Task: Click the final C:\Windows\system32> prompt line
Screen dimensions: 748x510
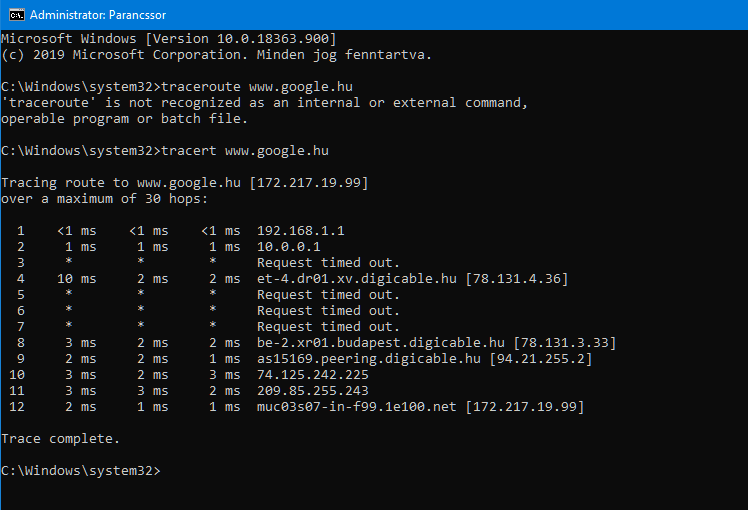Action: click(x=81, y=470)
